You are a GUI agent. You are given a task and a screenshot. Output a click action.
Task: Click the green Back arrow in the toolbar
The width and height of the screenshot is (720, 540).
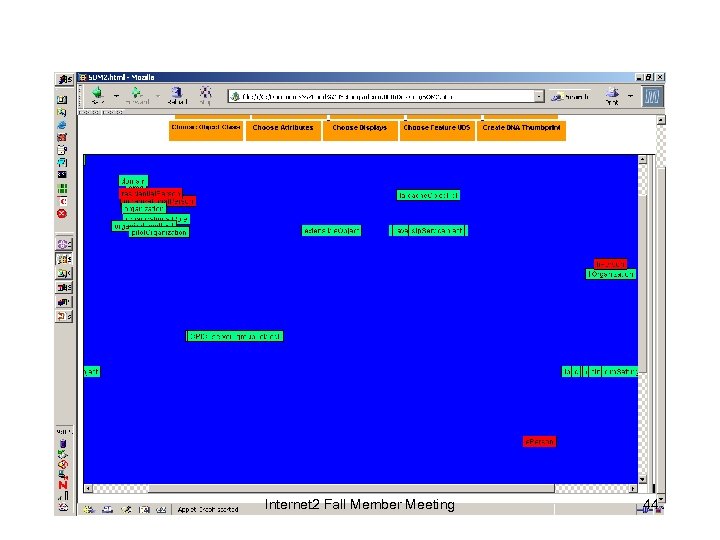pos(98,94)
